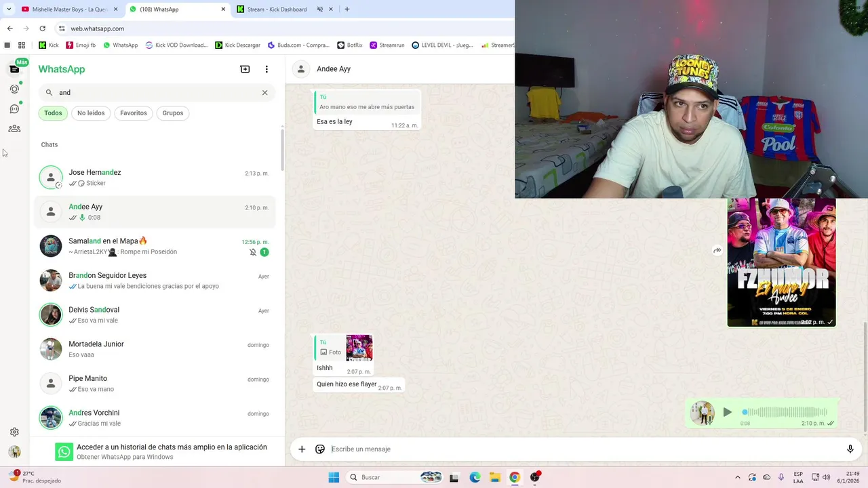Image resolution: width=868 pixels, height=488 pixels.
Task: Open weather widget 27°C
Action: [34, 477]
